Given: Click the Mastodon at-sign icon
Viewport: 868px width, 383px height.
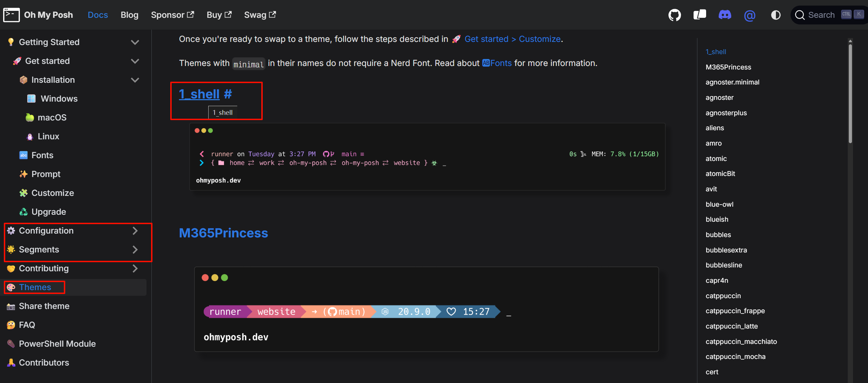Looking at the screenshot, I should tap(749, 15).
